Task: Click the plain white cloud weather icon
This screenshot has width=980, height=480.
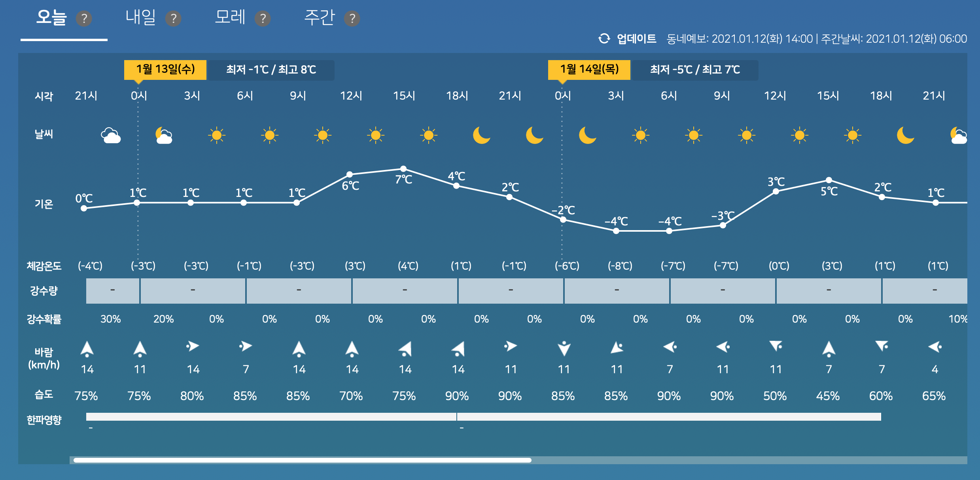Action: click(x=111, y=135)
